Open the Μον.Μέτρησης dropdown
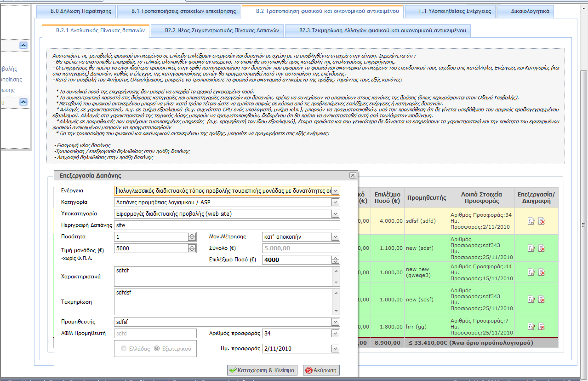This screenshot has height=381, width=588. click(336, 237)
